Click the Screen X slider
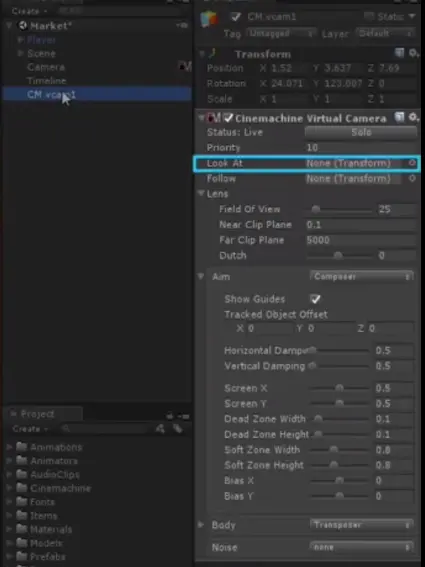425x567 pixels. pyautogui.click(x=339, y=388)
